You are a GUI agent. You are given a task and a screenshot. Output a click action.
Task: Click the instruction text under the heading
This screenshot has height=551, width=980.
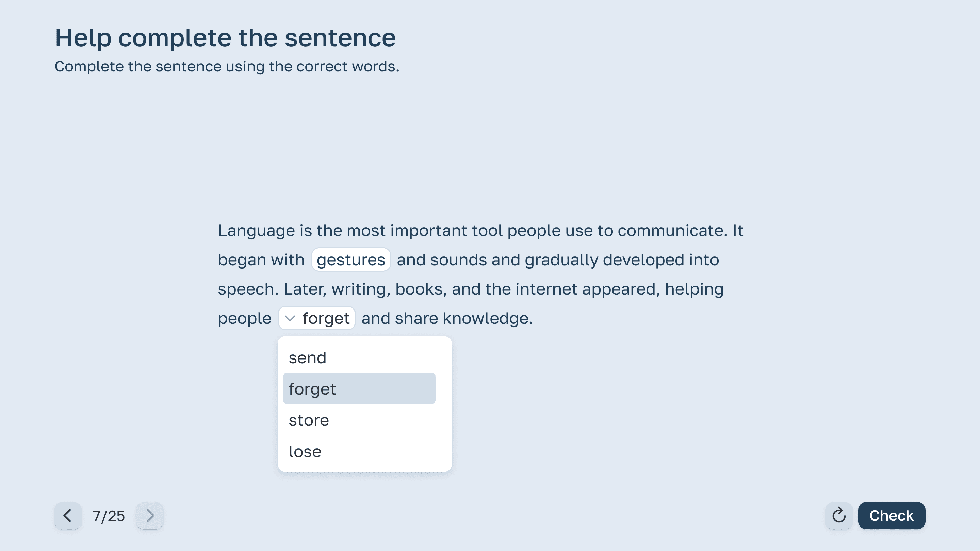pos(227,67)
